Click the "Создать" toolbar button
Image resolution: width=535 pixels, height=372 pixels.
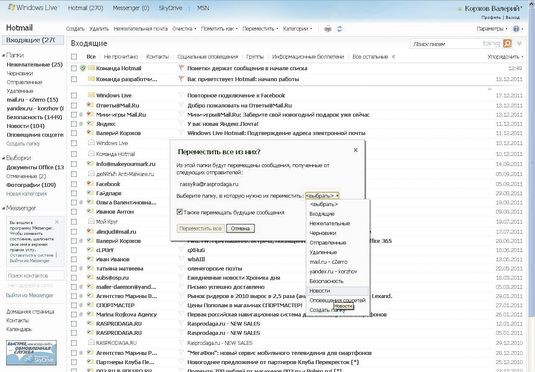pos(75,29)
